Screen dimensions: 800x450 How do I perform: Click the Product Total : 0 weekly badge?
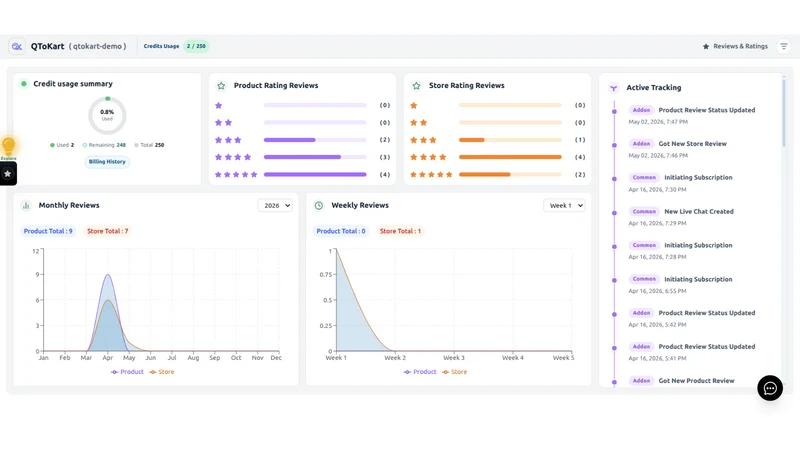coord(341,231)
